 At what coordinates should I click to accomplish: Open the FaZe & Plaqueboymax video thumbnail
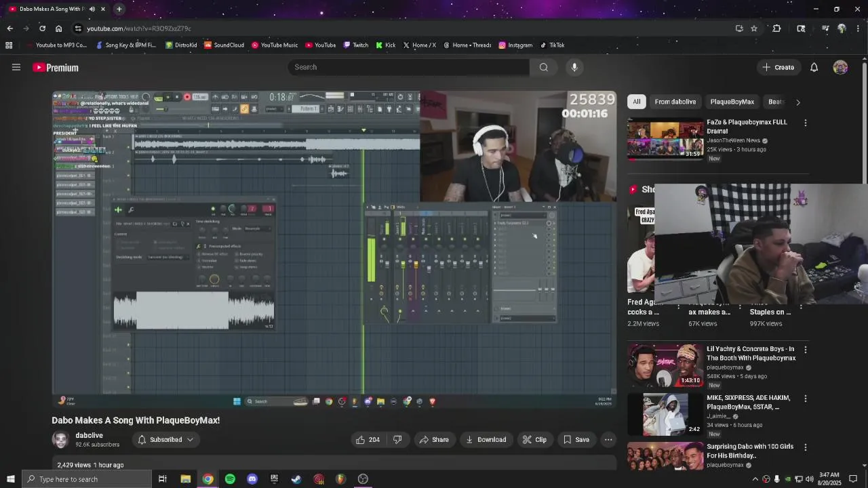665,140
